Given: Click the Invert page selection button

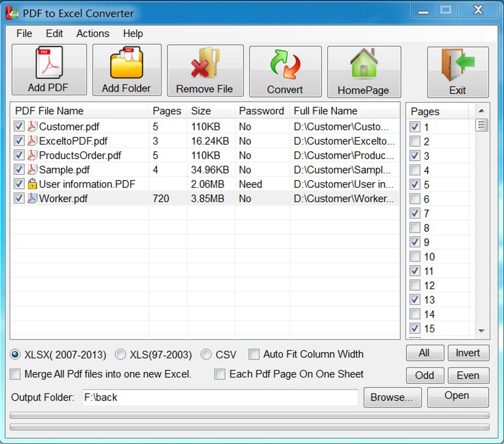Looking at the screenshot, I should click(468, 353).
